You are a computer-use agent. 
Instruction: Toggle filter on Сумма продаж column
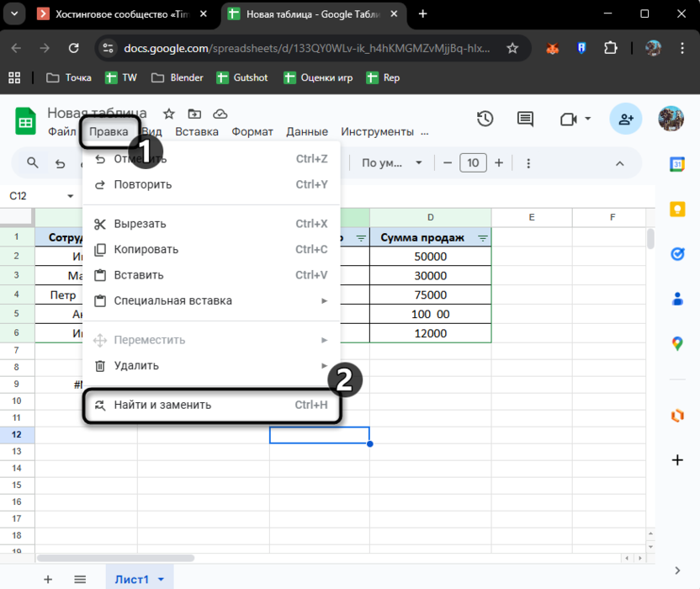click(482, 238)
